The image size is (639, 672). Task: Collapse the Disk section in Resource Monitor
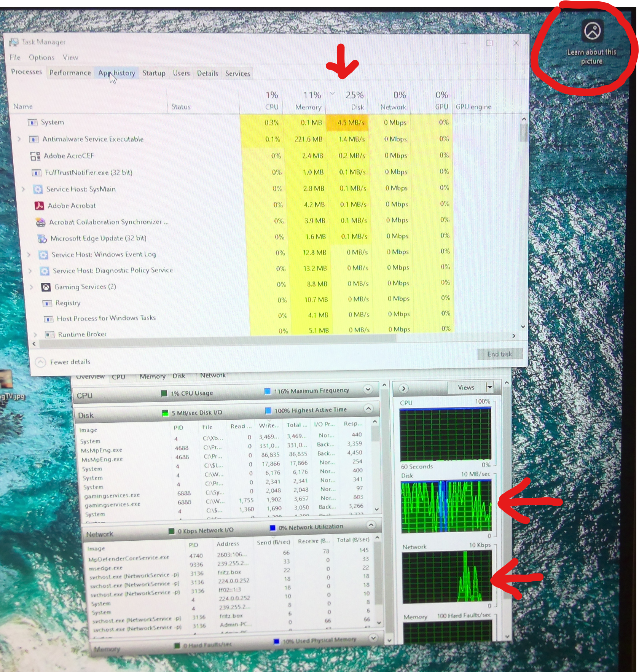coord(368,409)
